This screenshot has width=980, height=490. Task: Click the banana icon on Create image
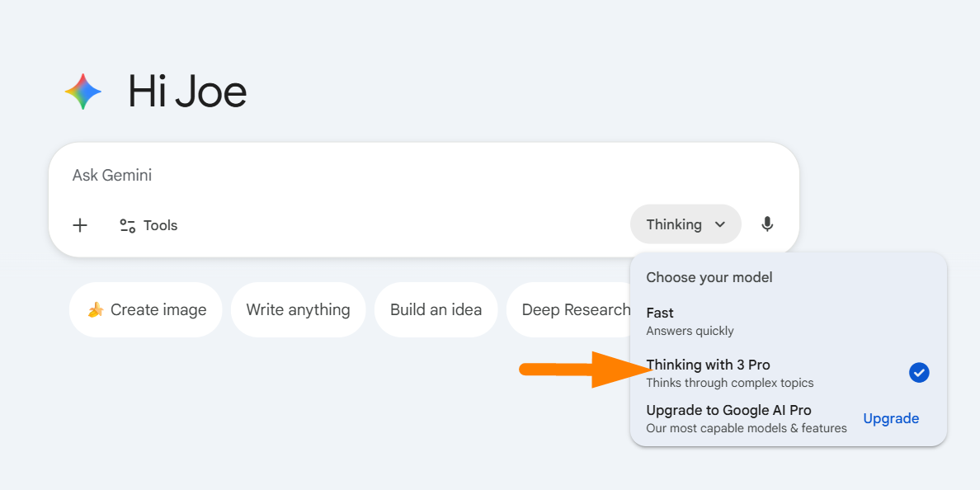point(97,310)
